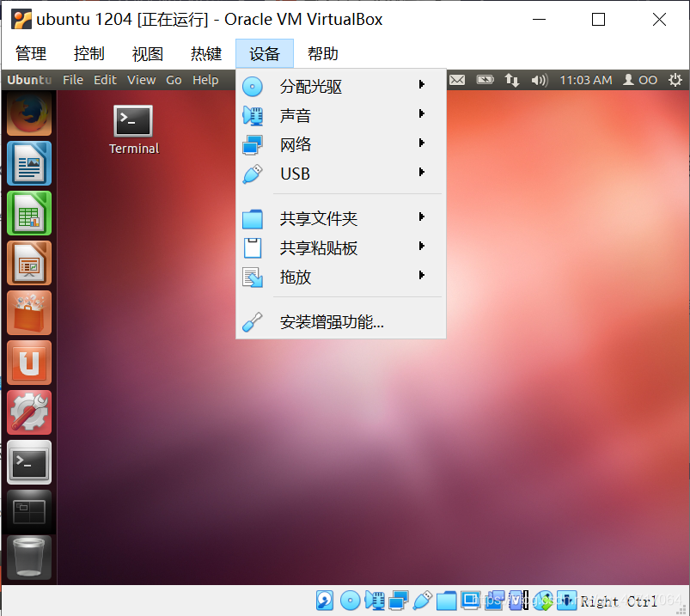This screenshot has width=690, height=616.
Task: Expand the arrow beside 共享粘贴板
Action: (x=422, y=246)
